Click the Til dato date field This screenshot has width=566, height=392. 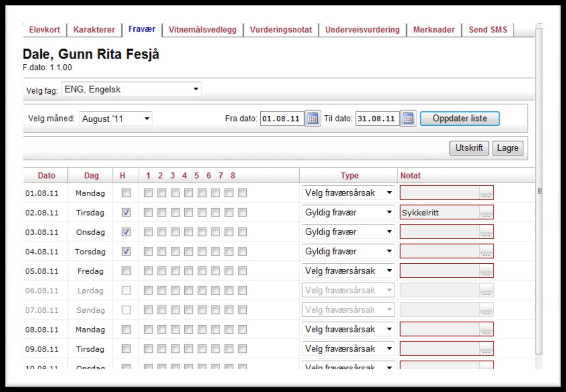(x=378, y=118)
